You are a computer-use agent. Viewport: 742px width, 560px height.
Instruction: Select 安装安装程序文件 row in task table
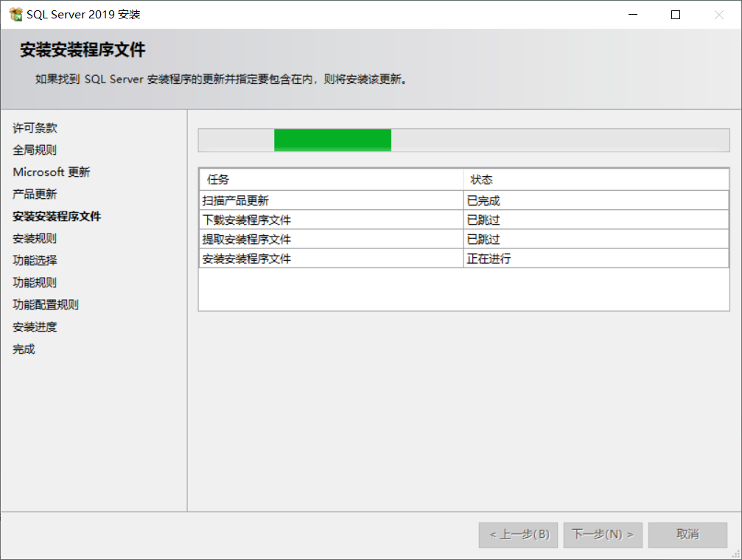(463, 259)
